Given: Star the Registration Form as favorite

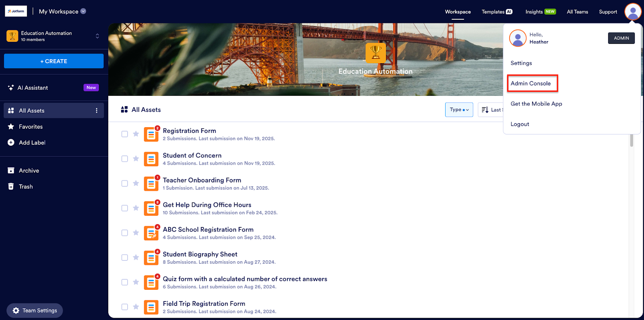Looking at the screenshot, I should (136, 134).
